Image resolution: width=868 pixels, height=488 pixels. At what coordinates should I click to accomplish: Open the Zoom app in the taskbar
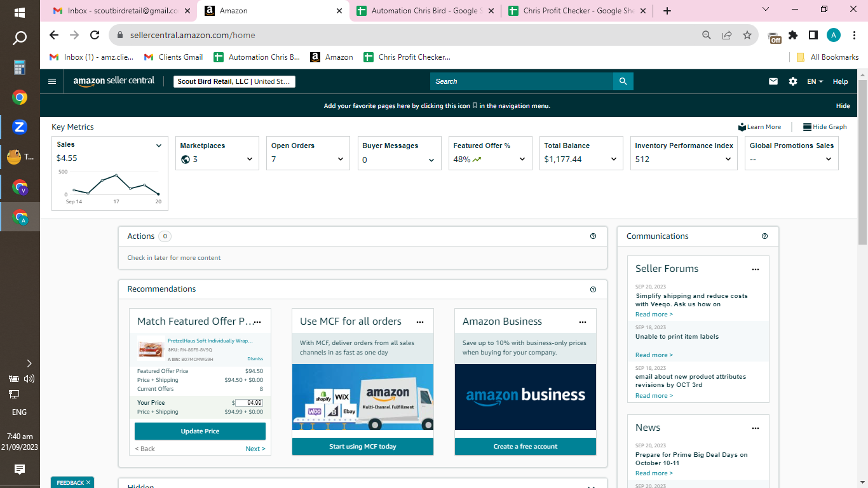[20, 127]
